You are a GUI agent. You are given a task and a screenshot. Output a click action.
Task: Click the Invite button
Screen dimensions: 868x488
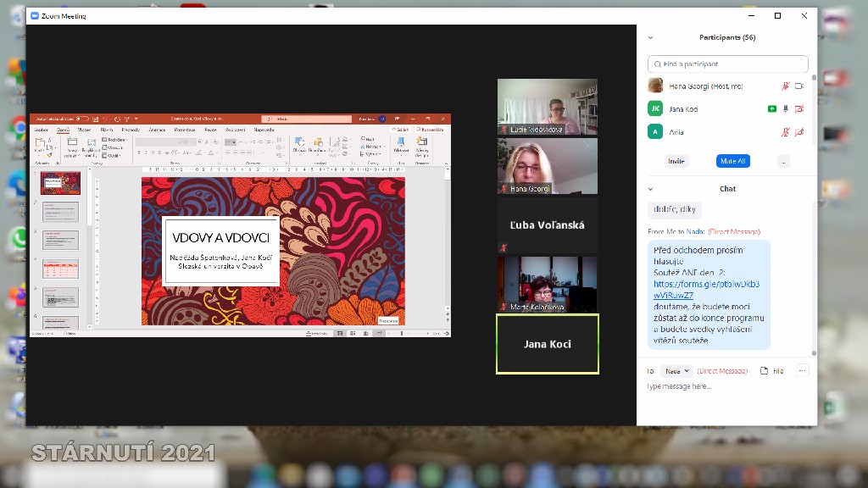(676, 161)
